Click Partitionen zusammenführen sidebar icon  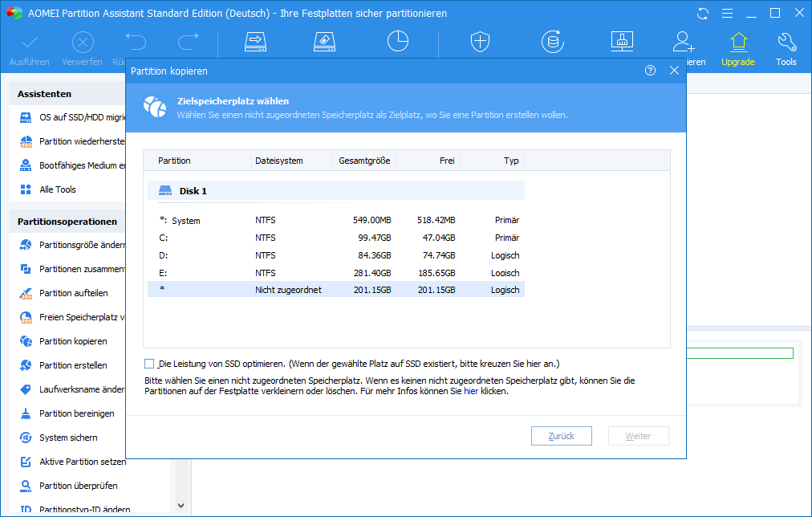[x=26, y=269]
